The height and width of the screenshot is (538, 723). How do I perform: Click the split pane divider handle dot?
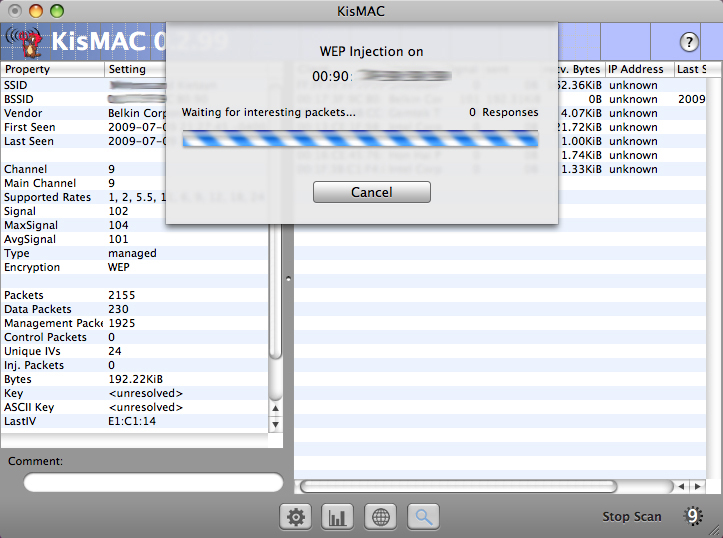click(289, 278)
